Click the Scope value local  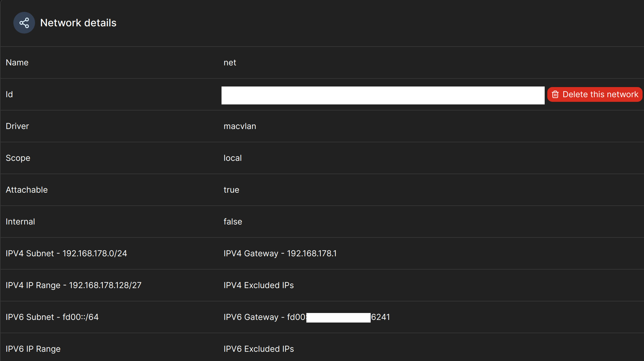[233, 158]
